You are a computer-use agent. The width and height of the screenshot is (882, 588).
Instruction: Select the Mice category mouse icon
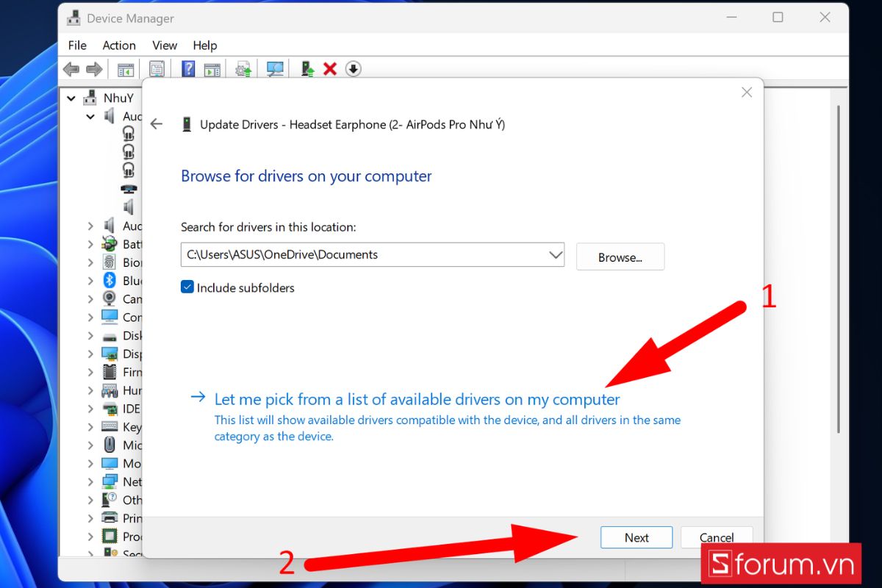[110, 445]
